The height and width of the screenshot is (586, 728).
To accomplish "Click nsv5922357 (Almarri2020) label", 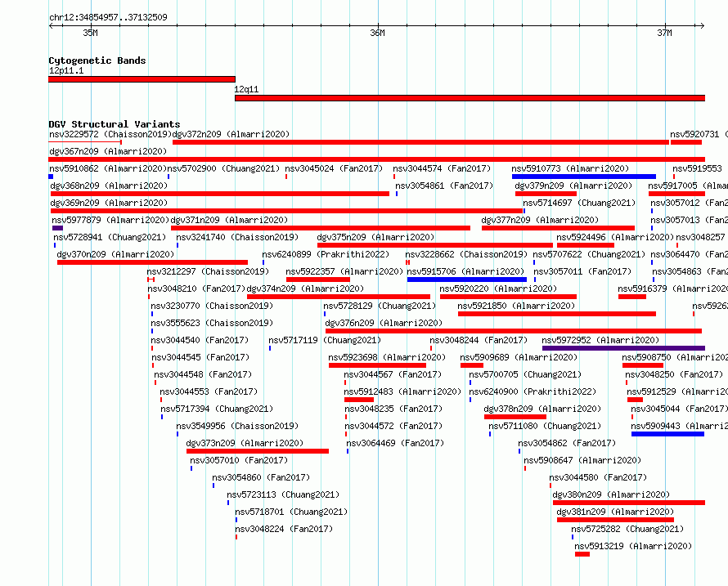I will pyautogui.click(x=344, y=271).
